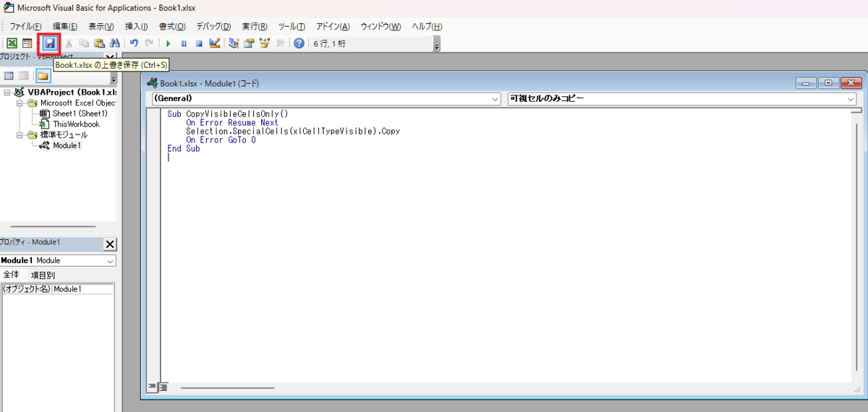Click the Copy toolbar icon
Viewport: 868px width, 412px height.
coord(84,43)
